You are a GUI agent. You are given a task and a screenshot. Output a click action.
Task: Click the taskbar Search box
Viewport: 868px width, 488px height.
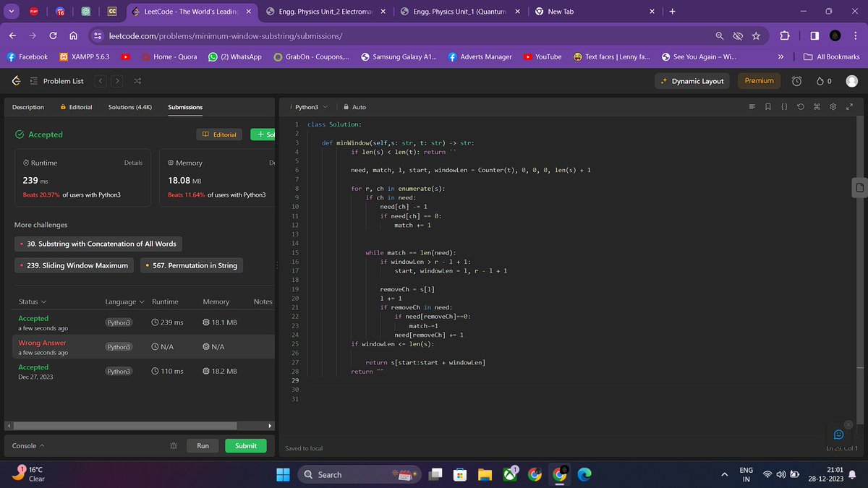(358, 474)
